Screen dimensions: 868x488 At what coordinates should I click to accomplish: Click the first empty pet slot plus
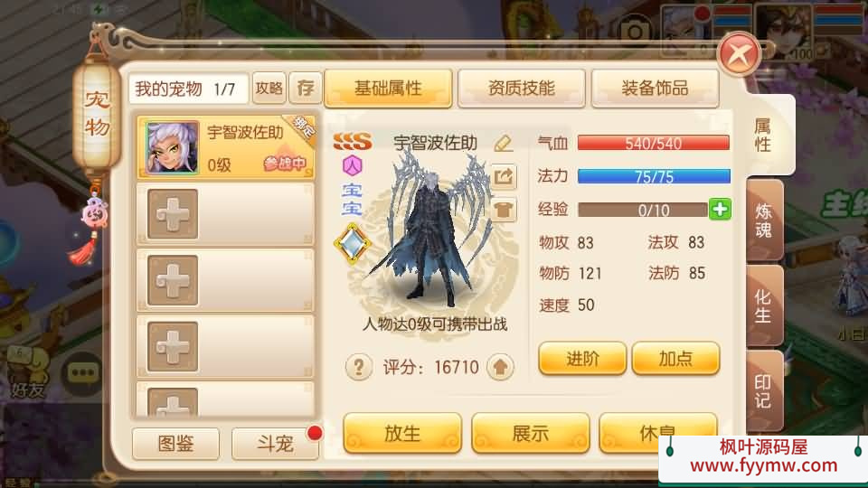[x=173, y=214]
